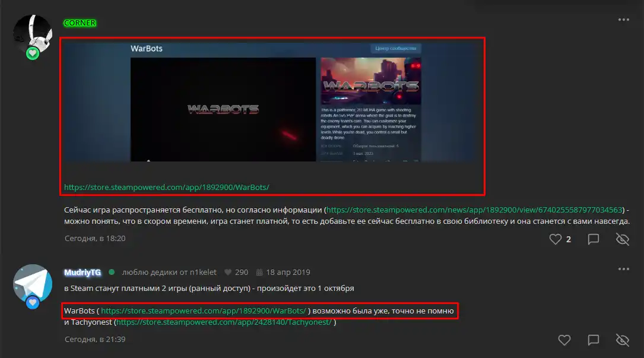This screenshot has height=358, width=644.
Task: Click the green heart badge on CORNER's avatar
Action: point(33,53)
